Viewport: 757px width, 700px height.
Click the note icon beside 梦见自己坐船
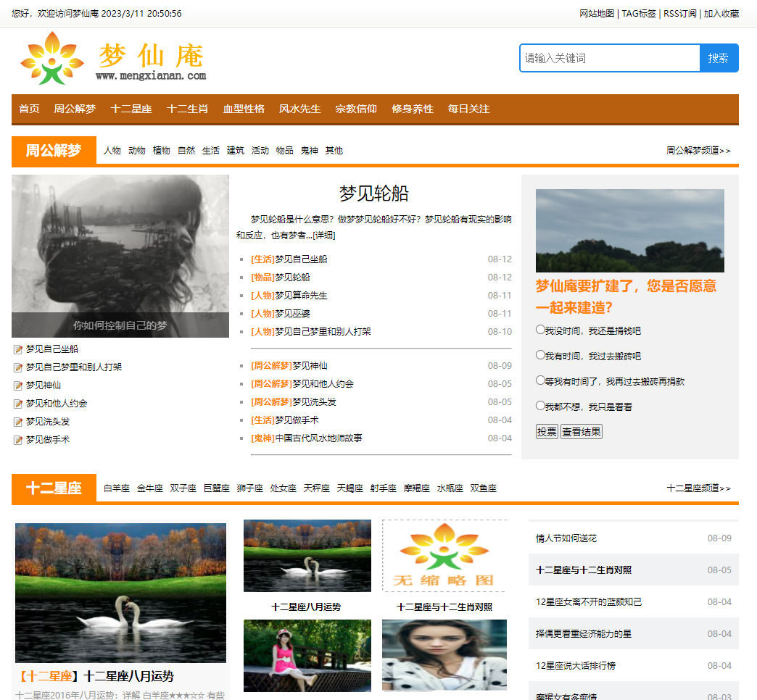18,349
